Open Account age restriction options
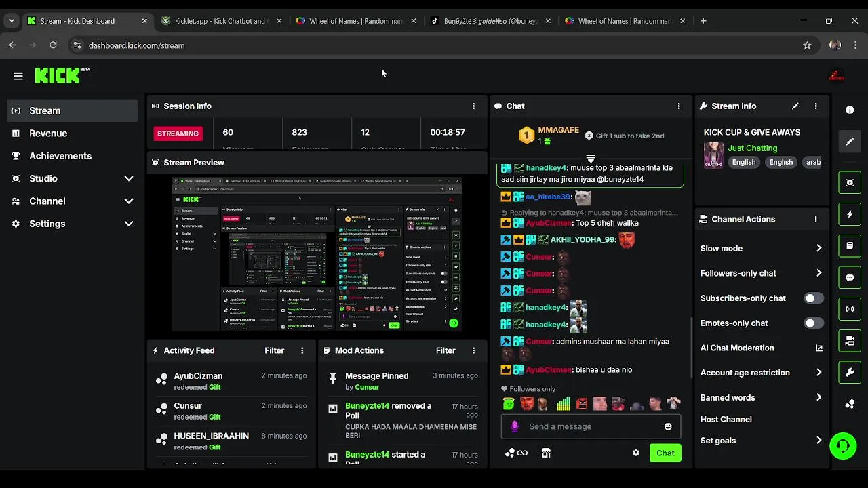 762,373
